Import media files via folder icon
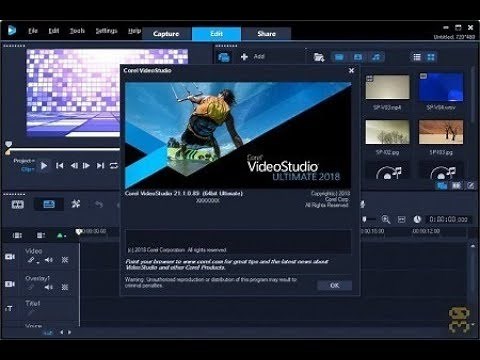Image resolution: width=480 pixels, height=360 pixels. click(x=319, y=57)
